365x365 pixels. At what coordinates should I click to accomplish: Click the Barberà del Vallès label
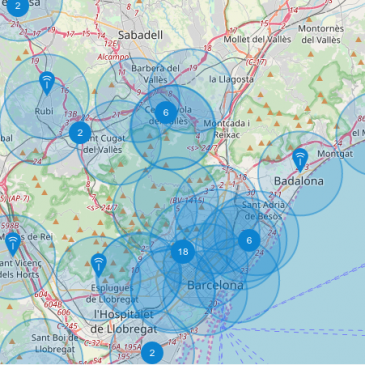click(155, 74)
